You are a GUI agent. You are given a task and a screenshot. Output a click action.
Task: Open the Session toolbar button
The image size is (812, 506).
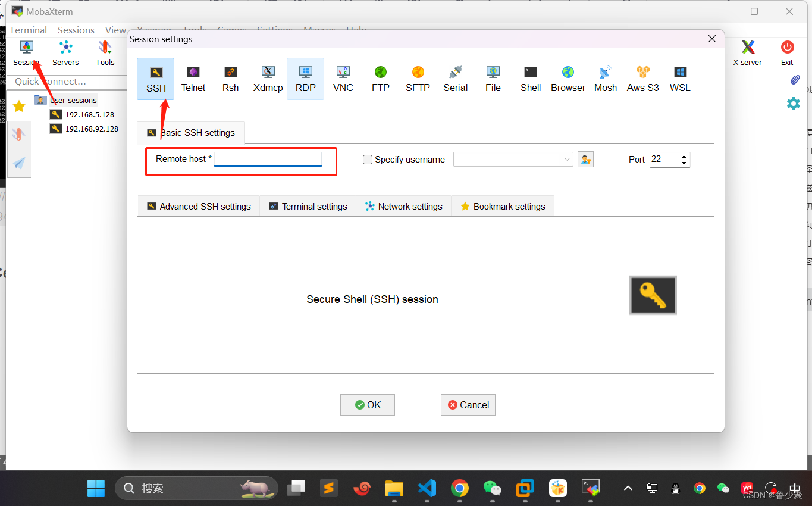pyautogui.click(x=26, y=53)
